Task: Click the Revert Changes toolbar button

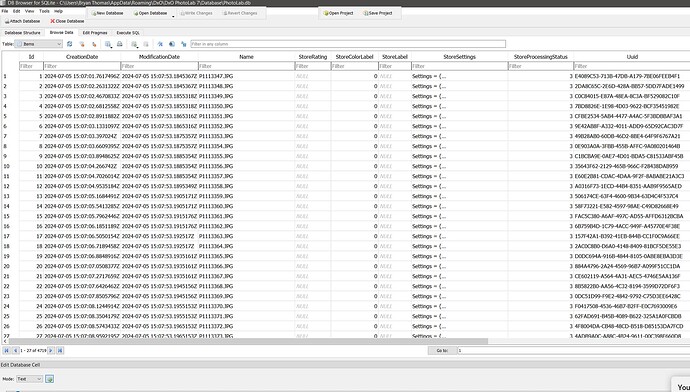Action: pyautogui.click(x=240, y=13)
